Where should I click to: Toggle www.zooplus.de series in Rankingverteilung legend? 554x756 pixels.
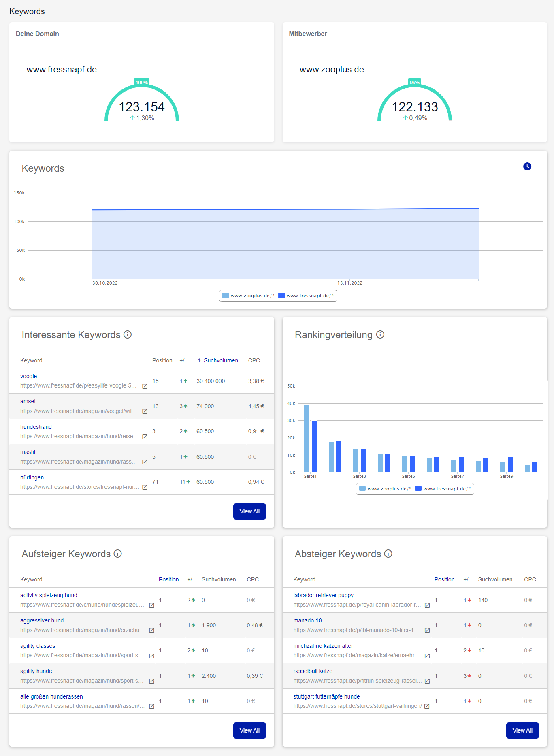(x=385, y=489)
